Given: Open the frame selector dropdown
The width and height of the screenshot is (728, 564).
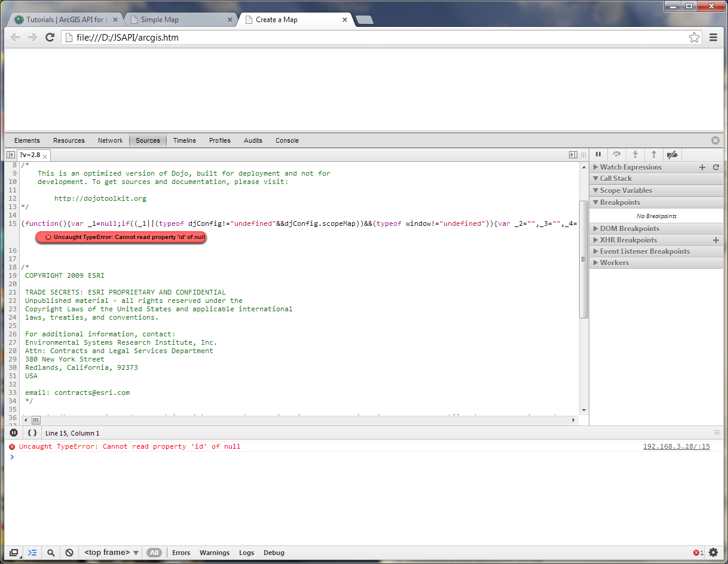Looking at the screenshot, I should (112, 553).
